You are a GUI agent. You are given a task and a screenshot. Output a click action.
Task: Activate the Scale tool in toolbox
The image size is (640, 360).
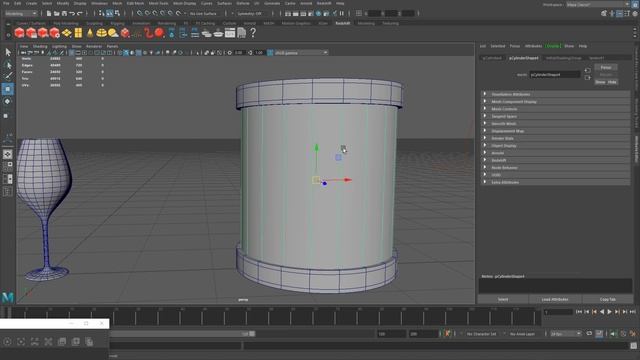coord(6,116)
